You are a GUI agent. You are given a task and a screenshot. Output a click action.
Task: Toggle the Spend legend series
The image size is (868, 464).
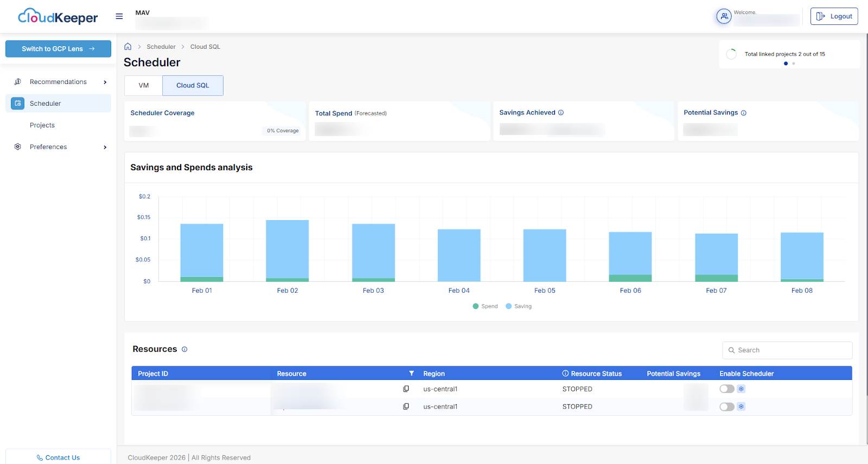tap(485, 306)
